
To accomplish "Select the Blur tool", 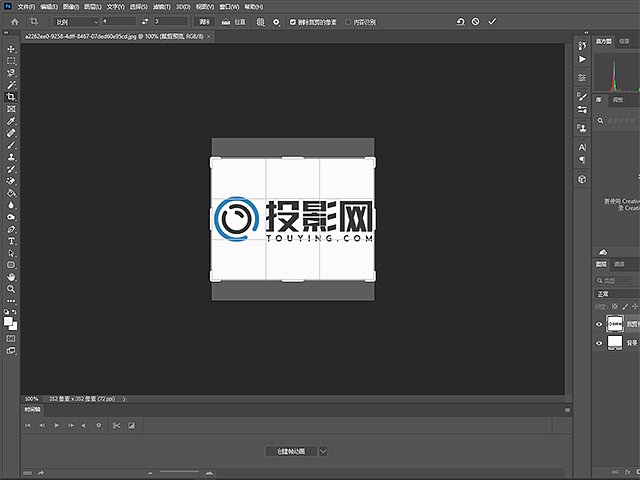I will (11, 205).
